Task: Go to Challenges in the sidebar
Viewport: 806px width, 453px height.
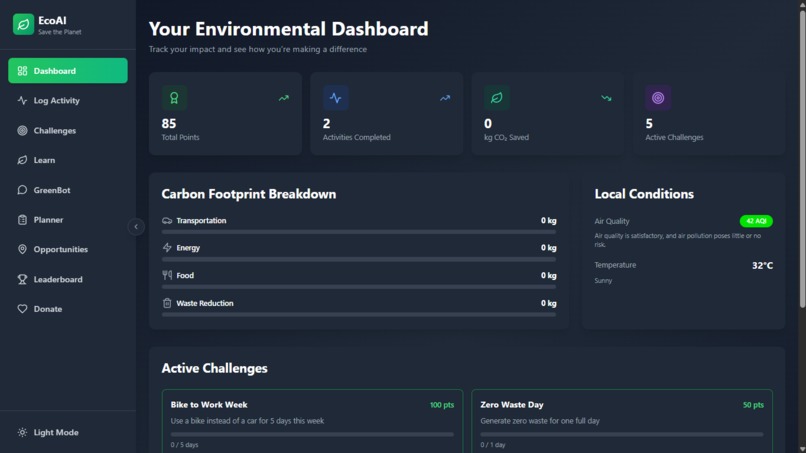Action: tap(68, 130)
